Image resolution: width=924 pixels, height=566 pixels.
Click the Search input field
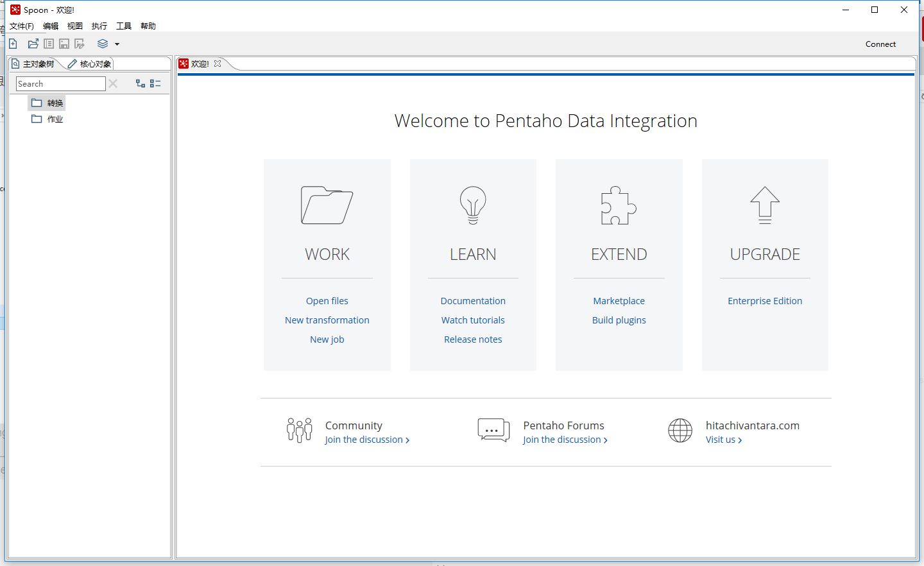(x=61, y=83)
